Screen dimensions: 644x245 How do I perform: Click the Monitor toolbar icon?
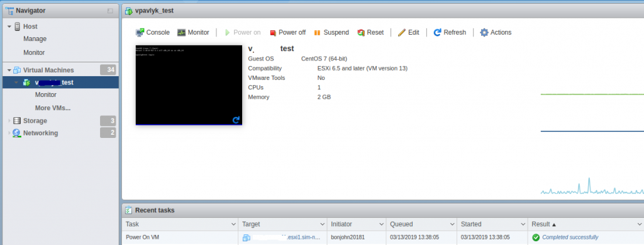click(193, 33)
